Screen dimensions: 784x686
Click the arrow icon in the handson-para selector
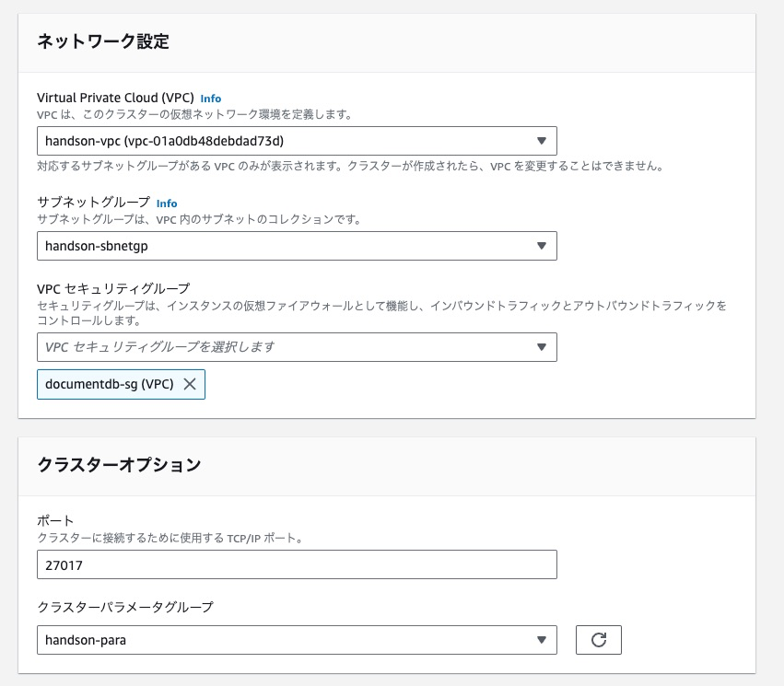[x=541, y=640]
